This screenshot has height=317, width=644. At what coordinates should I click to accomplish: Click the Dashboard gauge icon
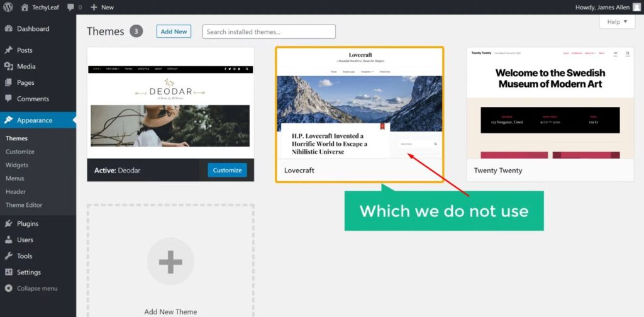click(x=8, y=29)
